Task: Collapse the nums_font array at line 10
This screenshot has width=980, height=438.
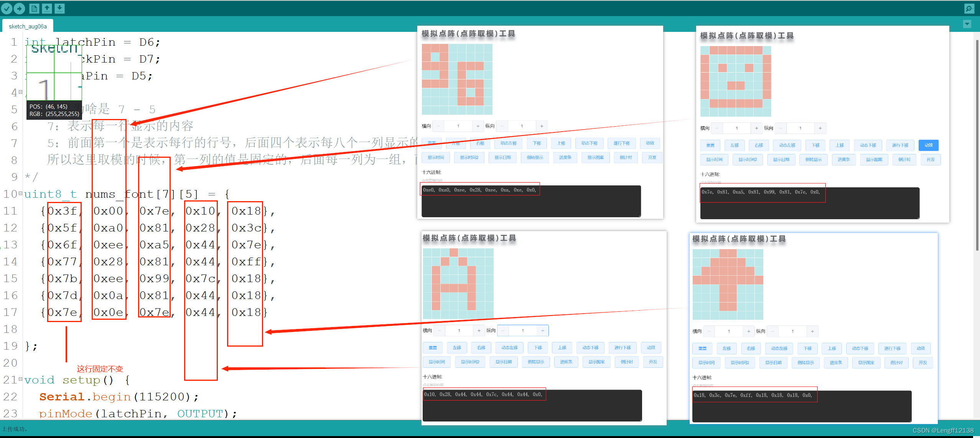Action: tap(20, 193)
